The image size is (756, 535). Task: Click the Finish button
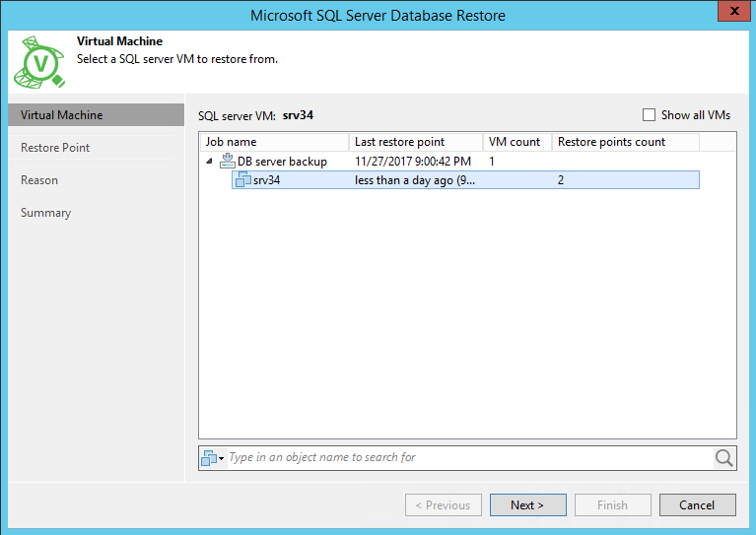coord(613,504)
